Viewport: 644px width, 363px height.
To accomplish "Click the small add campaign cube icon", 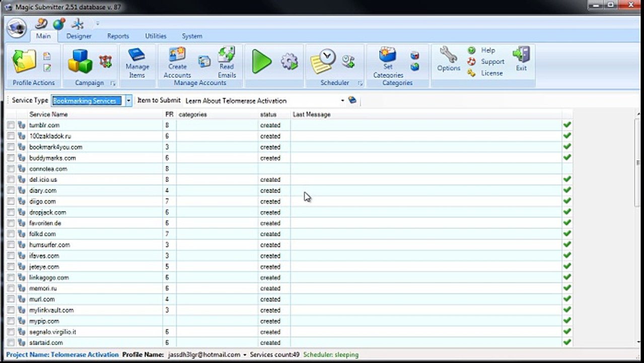I will point(105,62).
